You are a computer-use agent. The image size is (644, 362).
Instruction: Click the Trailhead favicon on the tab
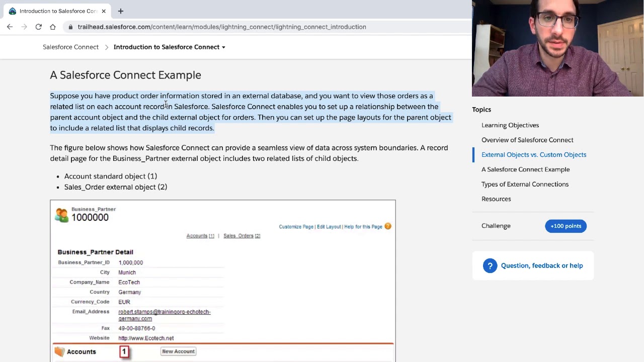coord(13,11)
